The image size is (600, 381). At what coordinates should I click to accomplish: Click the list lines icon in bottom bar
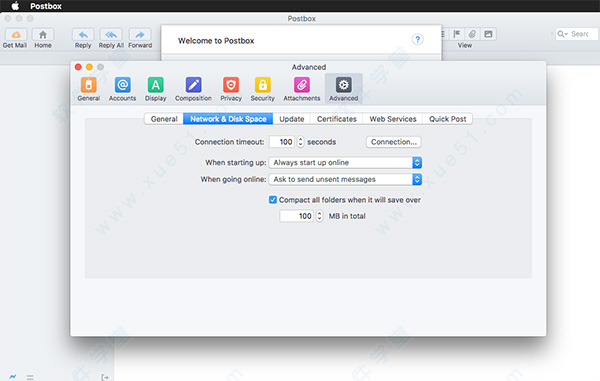30,377
